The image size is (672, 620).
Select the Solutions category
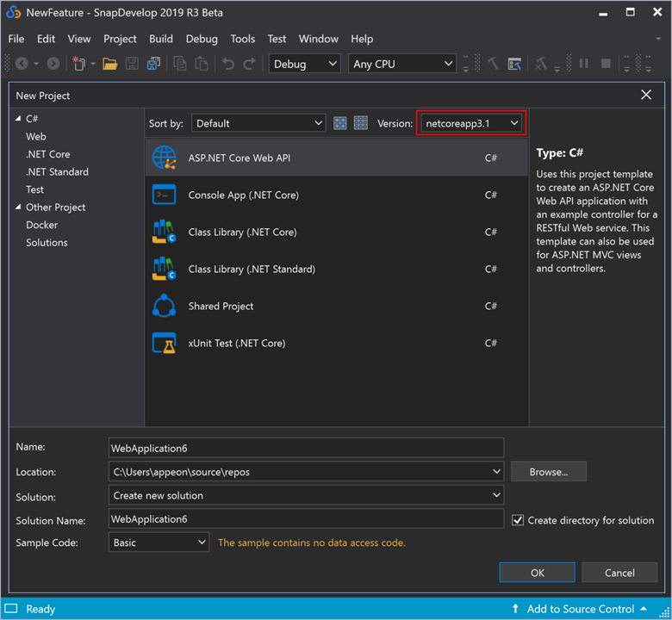tap(47, 243)
